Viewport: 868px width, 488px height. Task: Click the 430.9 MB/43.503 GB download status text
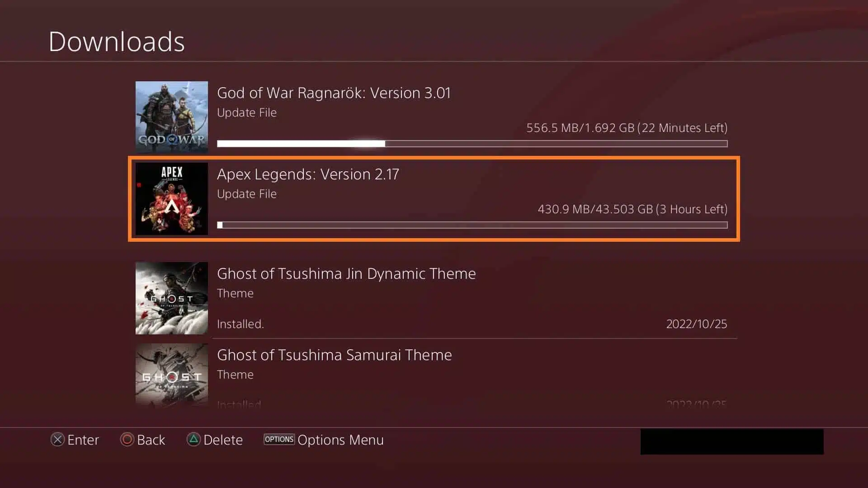[632, 209]
